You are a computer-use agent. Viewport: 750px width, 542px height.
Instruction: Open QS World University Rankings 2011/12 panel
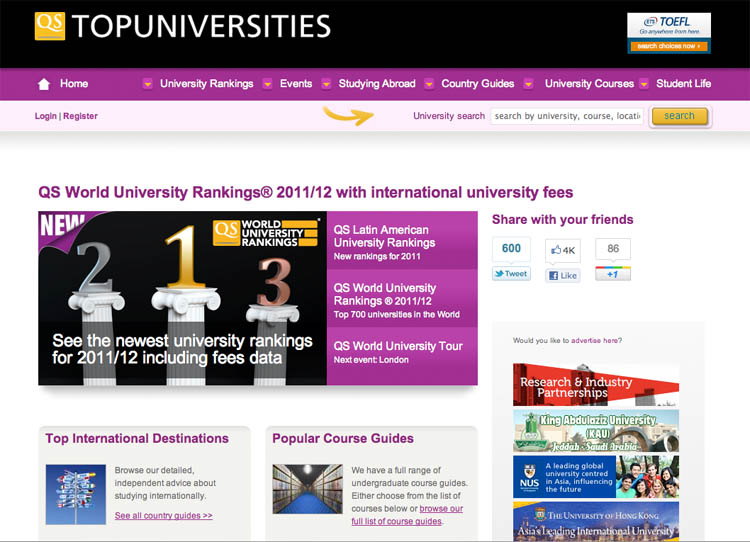coord(402,299)
